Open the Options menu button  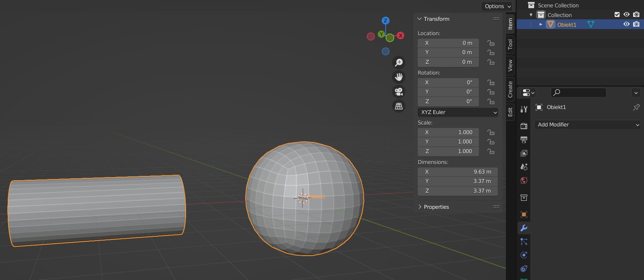[497, 6]
